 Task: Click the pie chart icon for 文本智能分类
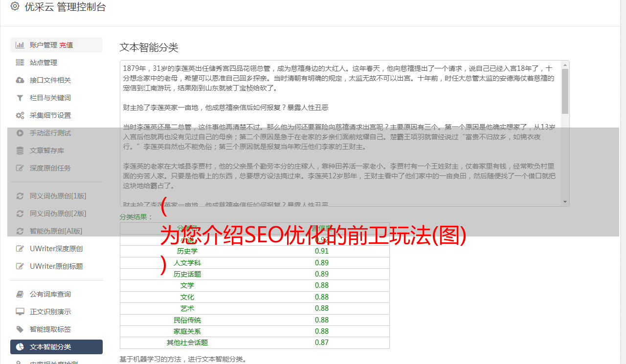[20, 347]
